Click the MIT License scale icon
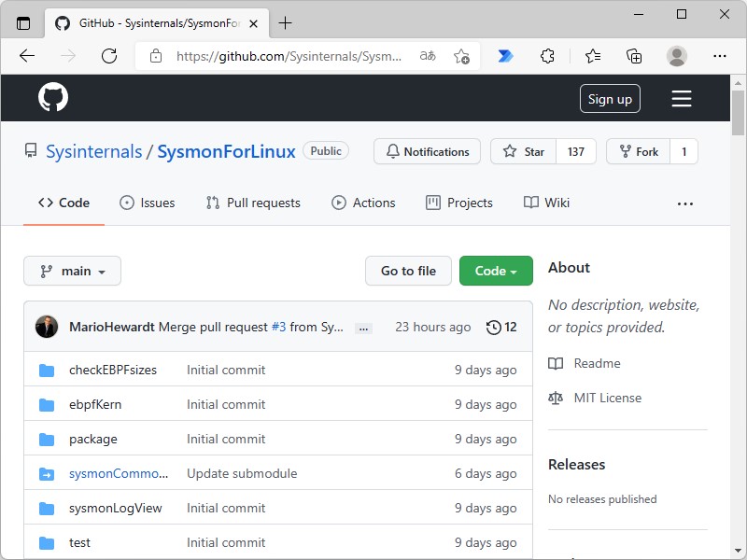Image resolution: width=747 pixels, height=560 pixels. tap(556, 398)
